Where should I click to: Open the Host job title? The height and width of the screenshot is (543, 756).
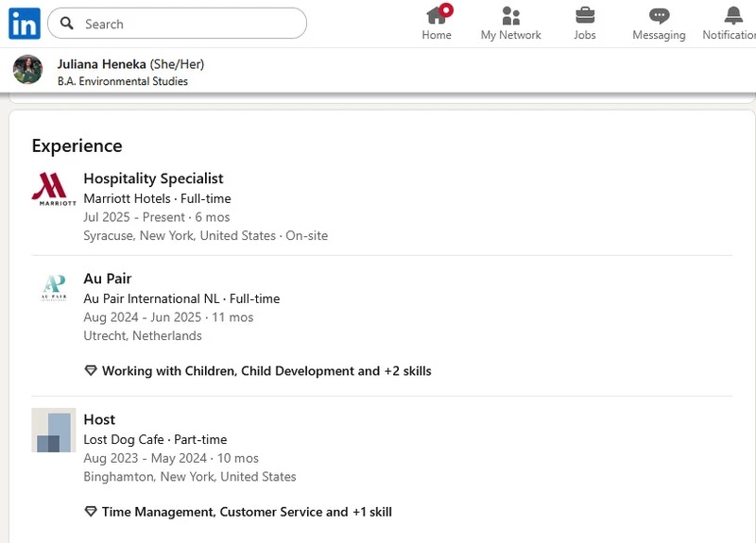(99, 419)
